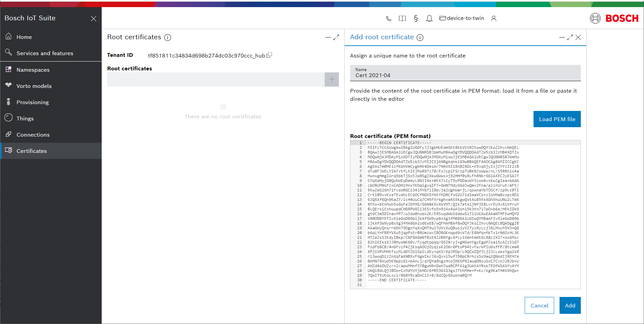Click the Bosch logo
Screen dimensions: 644x324
(x=614, y=18)
